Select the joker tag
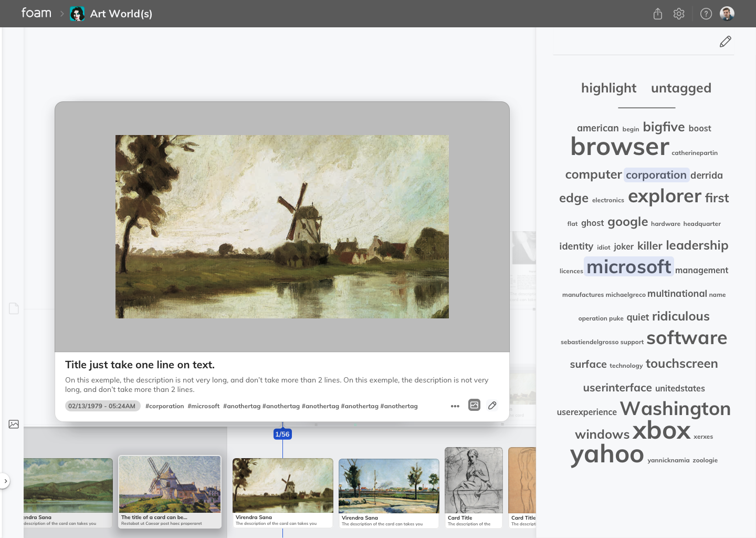The width and height of the screenshot is (756, 538). pyautogui.click(x=624, y=247)
